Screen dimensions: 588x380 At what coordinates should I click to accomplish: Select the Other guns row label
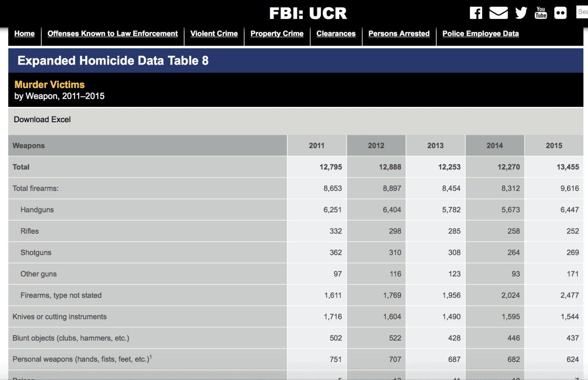(39, 274)
